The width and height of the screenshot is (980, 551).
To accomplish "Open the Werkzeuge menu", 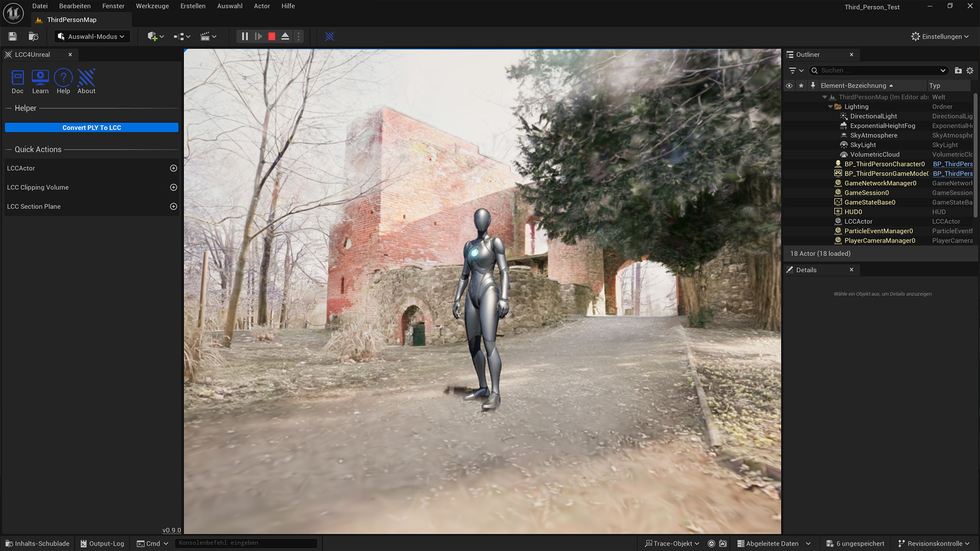I will [152, 6].
